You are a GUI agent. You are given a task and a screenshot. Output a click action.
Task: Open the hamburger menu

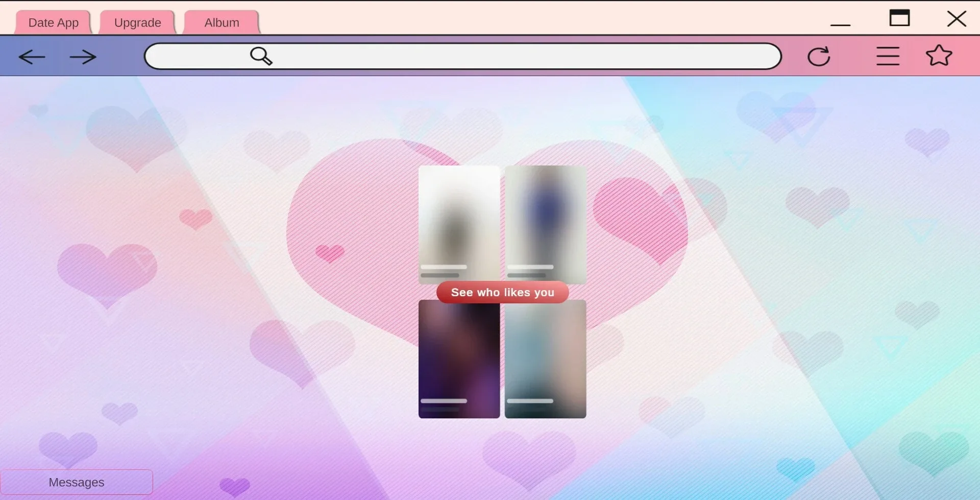click(x=887, y=56)
